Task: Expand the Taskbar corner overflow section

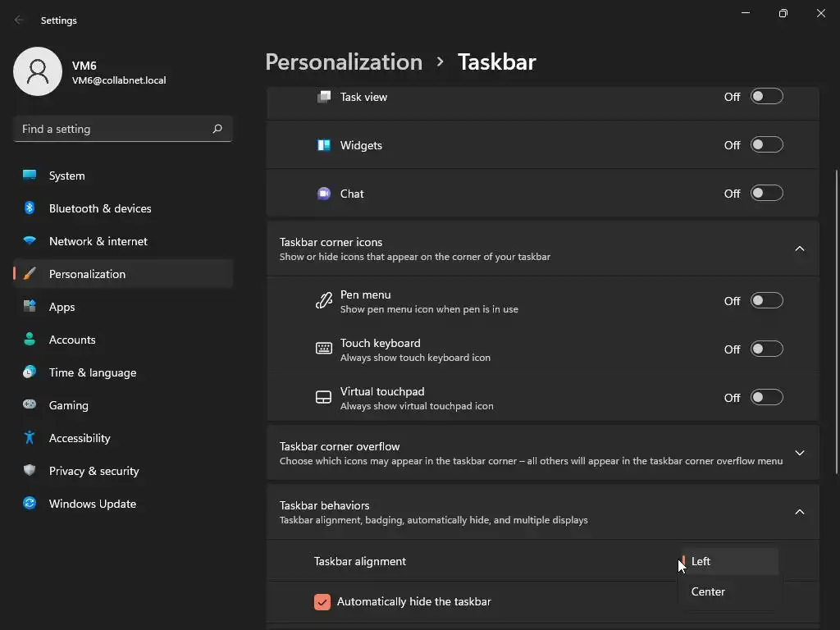Action: (800, 453)
